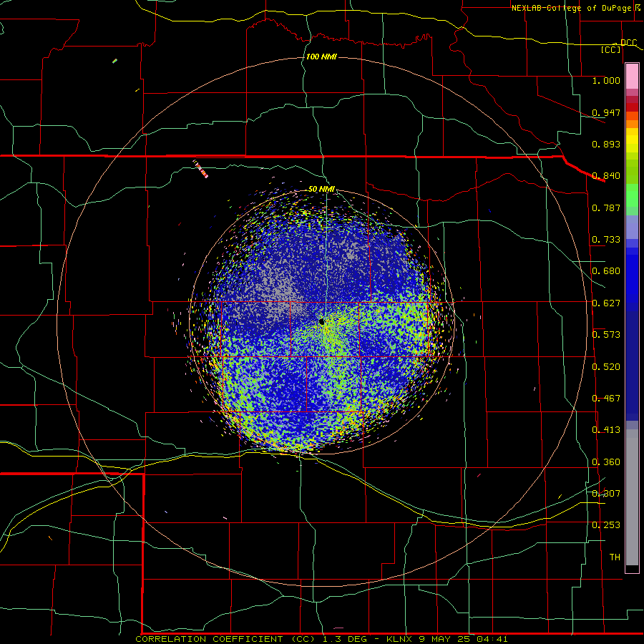This screenshot has width=644, height=644.
Task: Click the 0.680 value on the color scale
Action: tap(606, 271)
